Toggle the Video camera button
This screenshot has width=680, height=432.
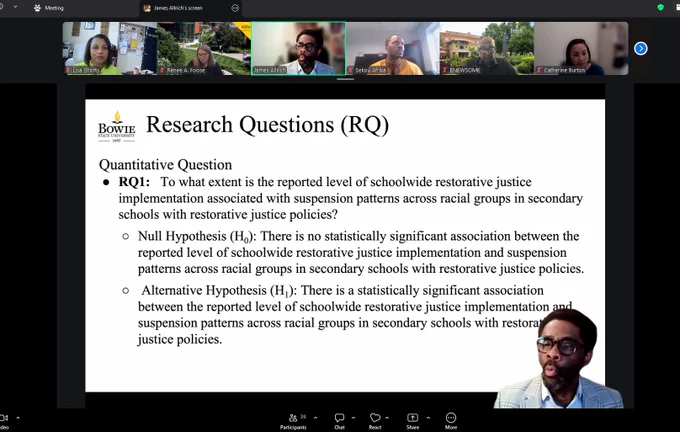[3, 421]
